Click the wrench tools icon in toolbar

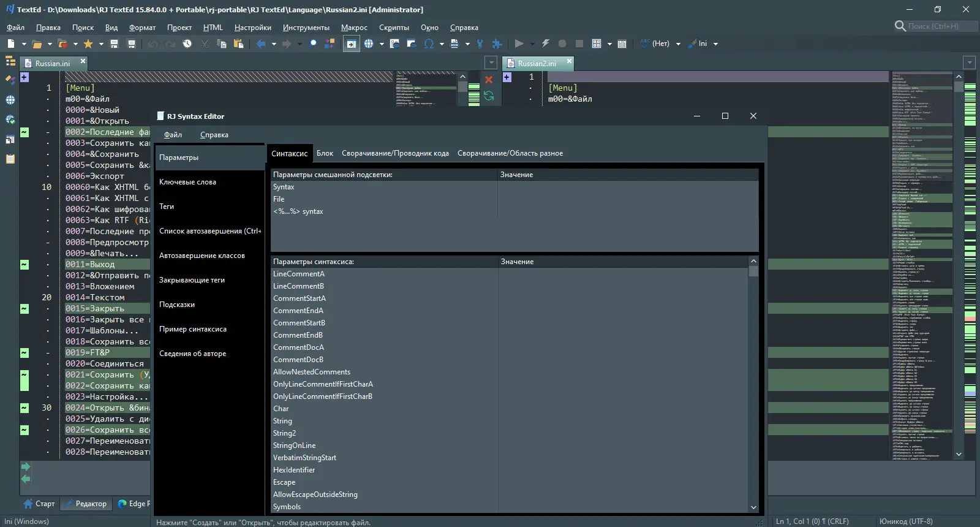click(480, 44)
